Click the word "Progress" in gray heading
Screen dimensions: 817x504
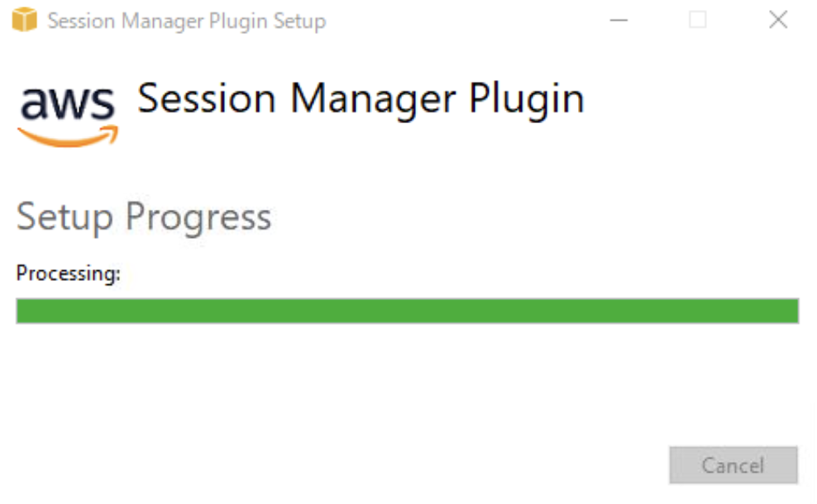pos(198,217)
